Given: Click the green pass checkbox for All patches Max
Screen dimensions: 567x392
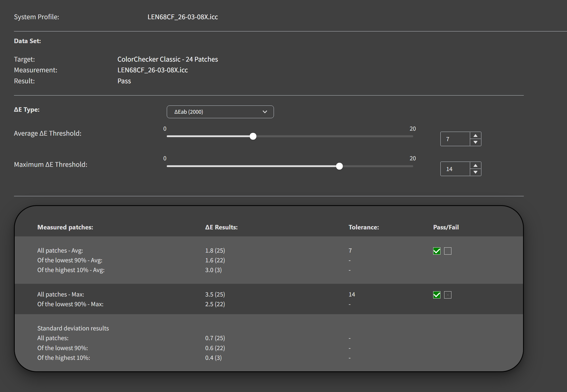Looking at the screenshot, I should [x=437, y=295].
